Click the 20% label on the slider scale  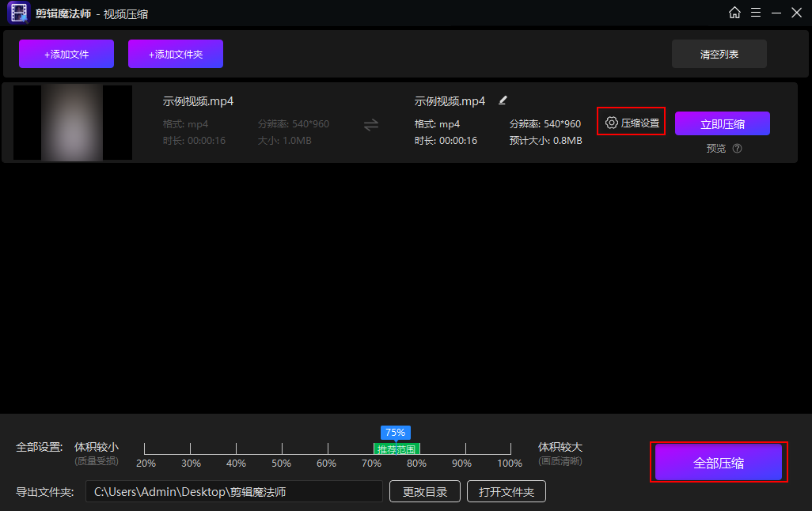(x=146, y=464)
